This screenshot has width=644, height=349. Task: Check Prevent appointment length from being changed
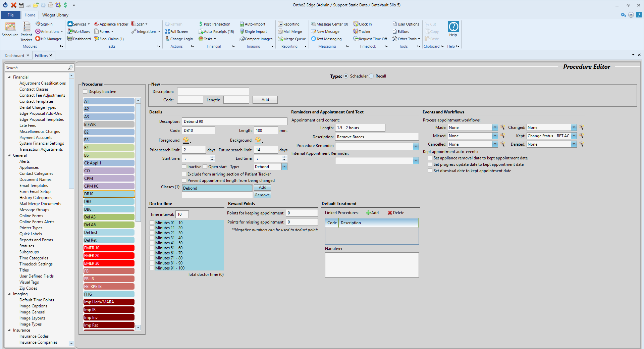[x=184, y=181]
